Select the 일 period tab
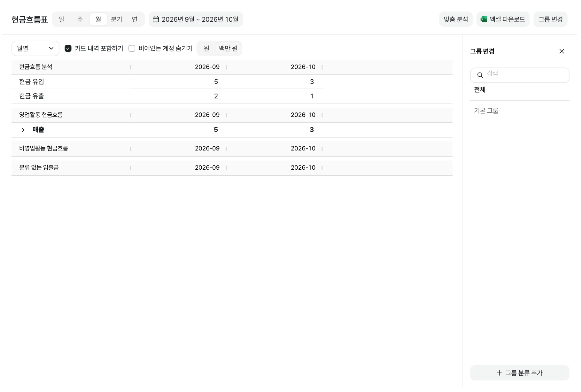Viewport: 581px width, 392px height. click(x=62, y=19)
